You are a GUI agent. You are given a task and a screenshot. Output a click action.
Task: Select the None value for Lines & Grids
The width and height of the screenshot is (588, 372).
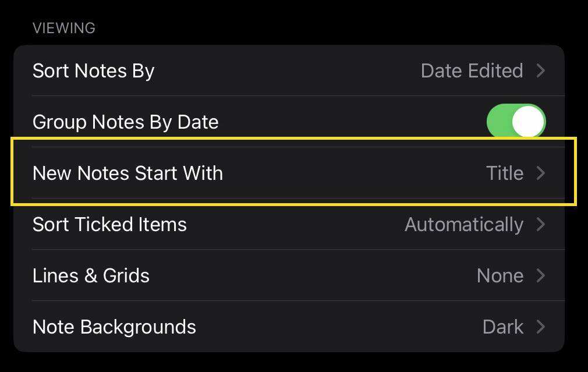point(500,275)
